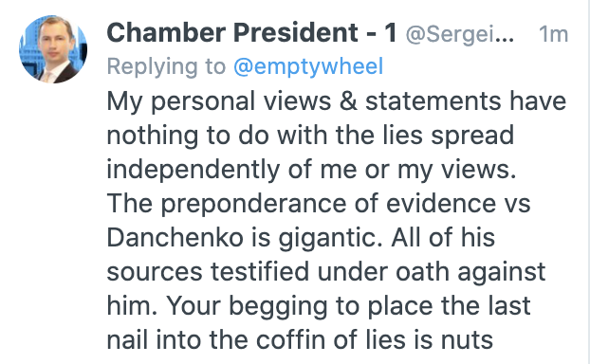Open the tweet via the 1m timestamp
The height and width of the screenshot is (364, 590).
click(x=553, y=34)
